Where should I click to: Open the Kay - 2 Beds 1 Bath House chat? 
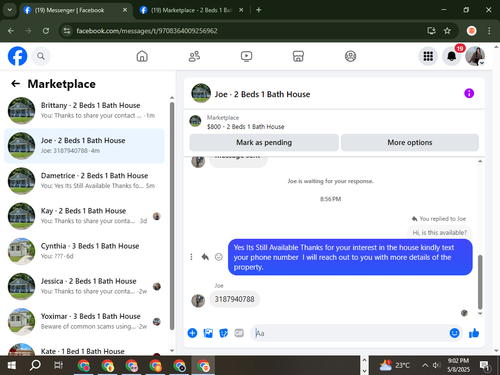(84, 216)
